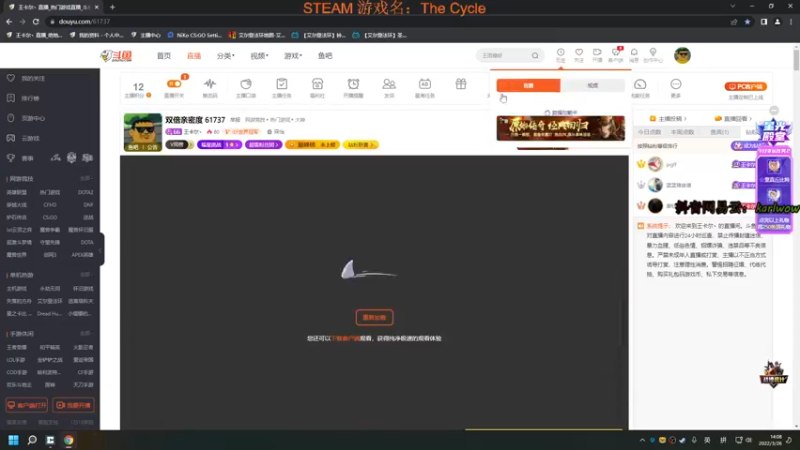Expand 全部 next to 单机热游
800x450 pixels.
tap(86, 275)
